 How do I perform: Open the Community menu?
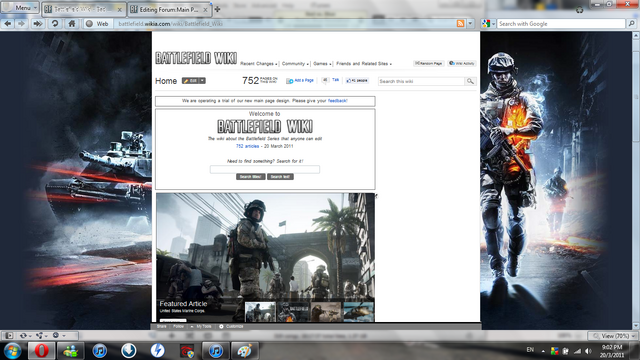(295, 64)
